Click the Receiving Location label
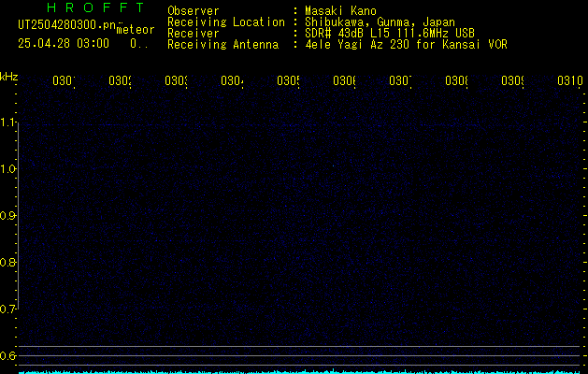The height and width of the screenshot is (374, 588). pyautogui.click(x=226, y=22)
